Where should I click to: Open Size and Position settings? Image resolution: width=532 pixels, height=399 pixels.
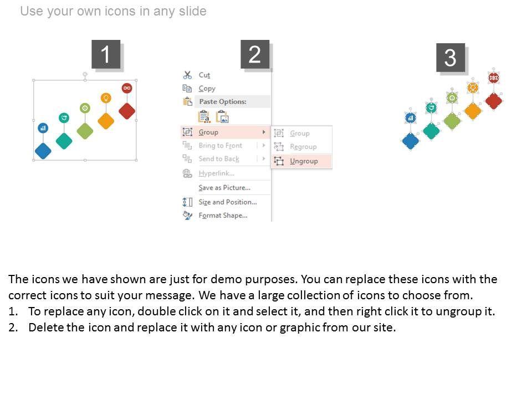[227, 202]
